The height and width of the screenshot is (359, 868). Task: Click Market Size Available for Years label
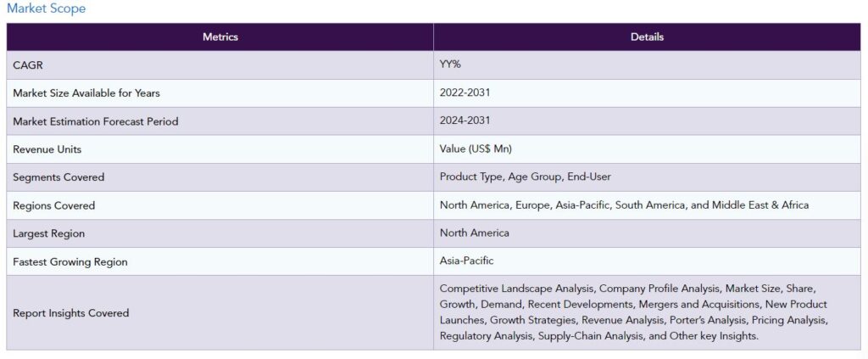(x=86, y=93)
